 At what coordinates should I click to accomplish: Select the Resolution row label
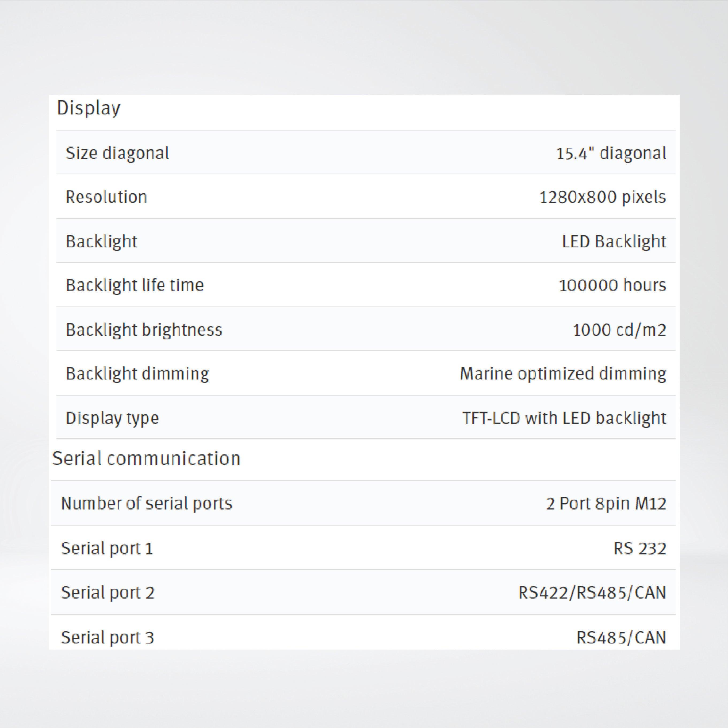pos(106,197)
